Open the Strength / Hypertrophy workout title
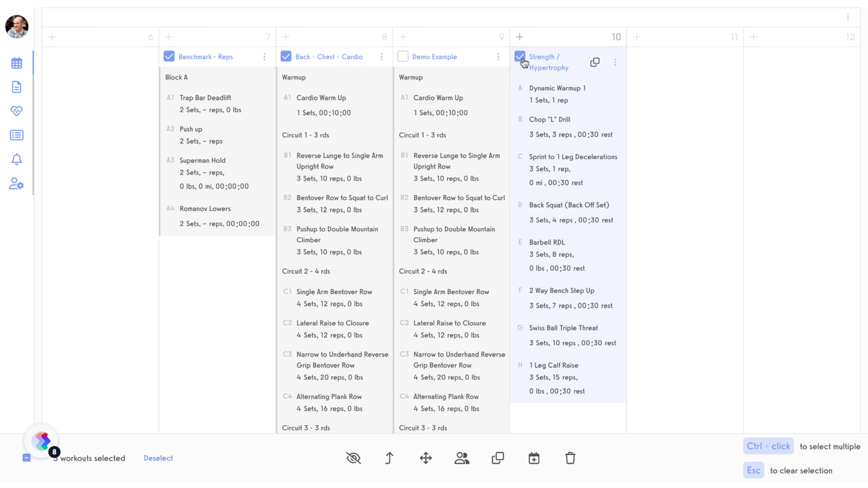 coord(548,62)
